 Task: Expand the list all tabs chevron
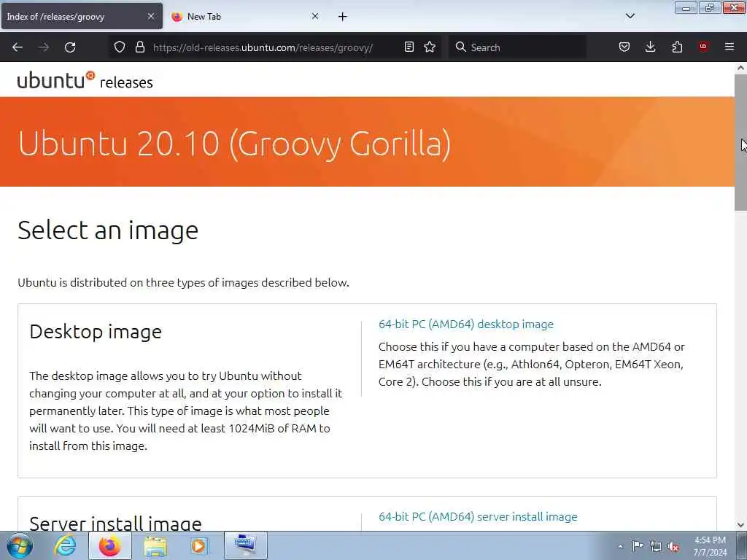630,16
